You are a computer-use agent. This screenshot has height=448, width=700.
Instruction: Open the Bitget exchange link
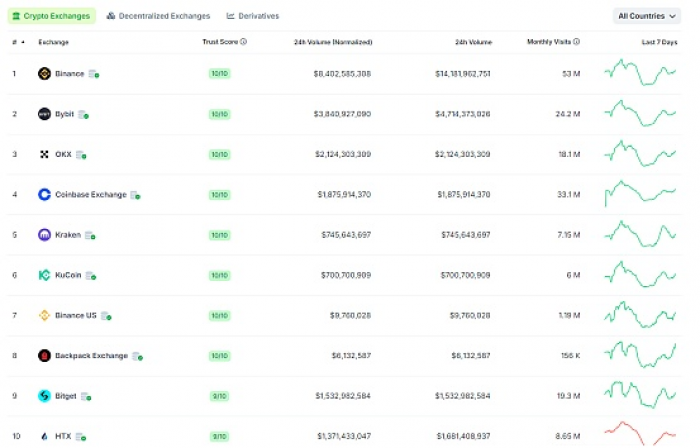pyautogui.click(x=66, y=396)
